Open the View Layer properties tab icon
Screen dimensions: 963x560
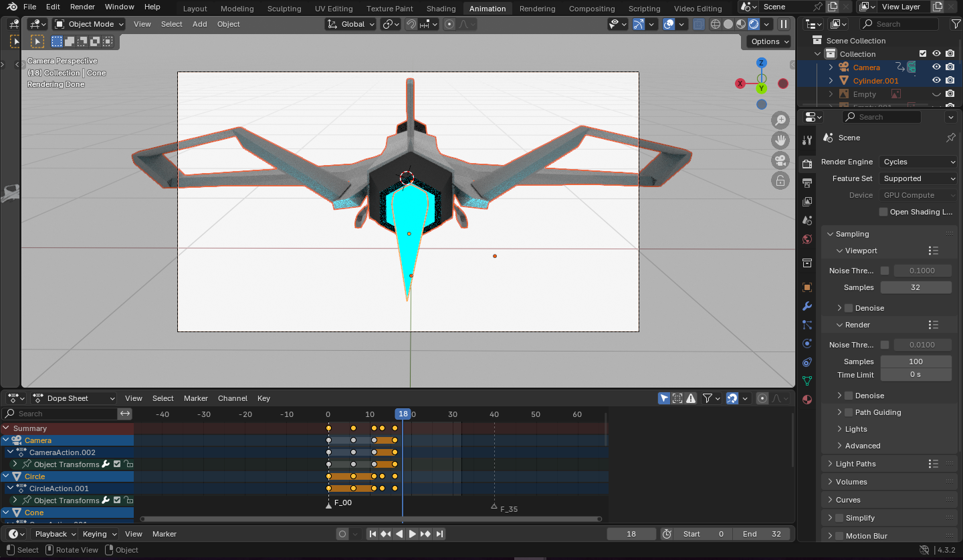(807, 202)
